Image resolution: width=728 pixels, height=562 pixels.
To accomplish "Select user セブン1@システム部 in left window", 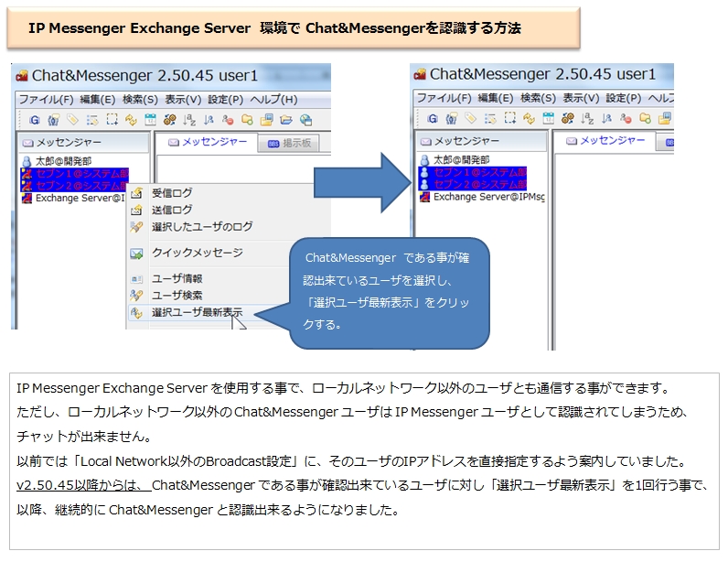I will coord(74,174).
